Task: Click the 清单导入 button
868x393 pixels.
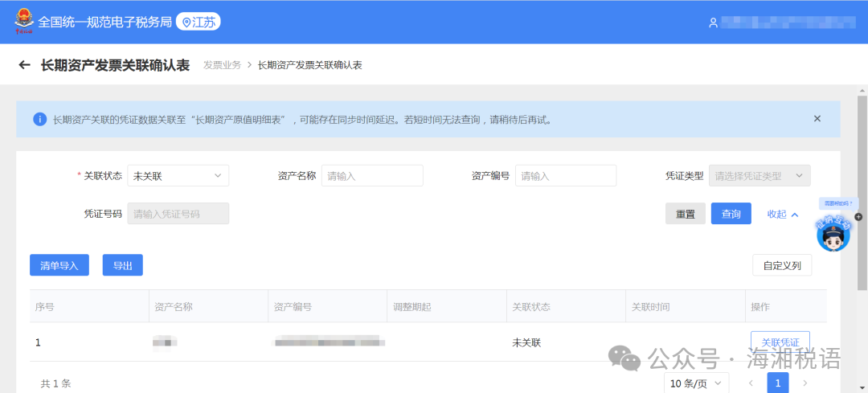Action: click(x=59, y=265)
